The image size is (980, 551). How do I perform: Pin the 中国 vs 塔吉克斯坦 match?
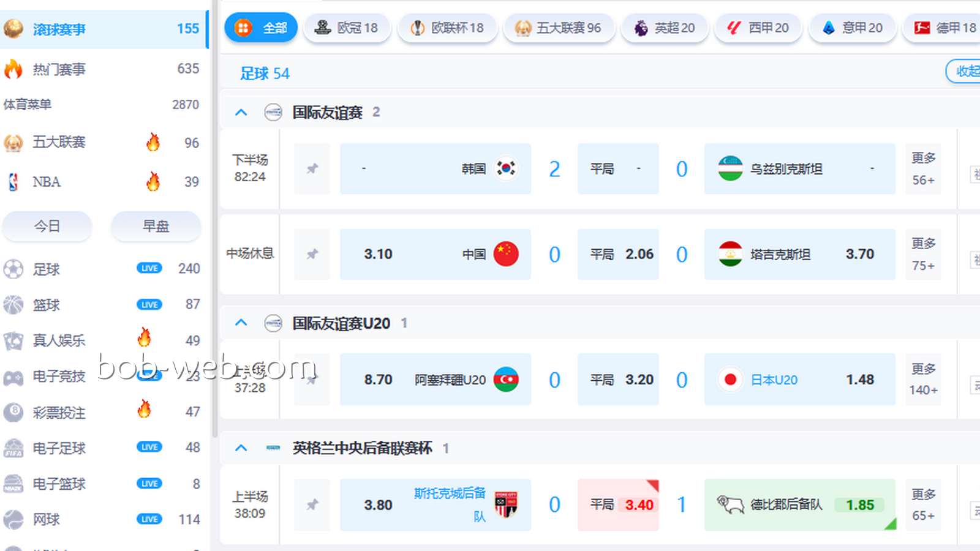coord(312,254)
